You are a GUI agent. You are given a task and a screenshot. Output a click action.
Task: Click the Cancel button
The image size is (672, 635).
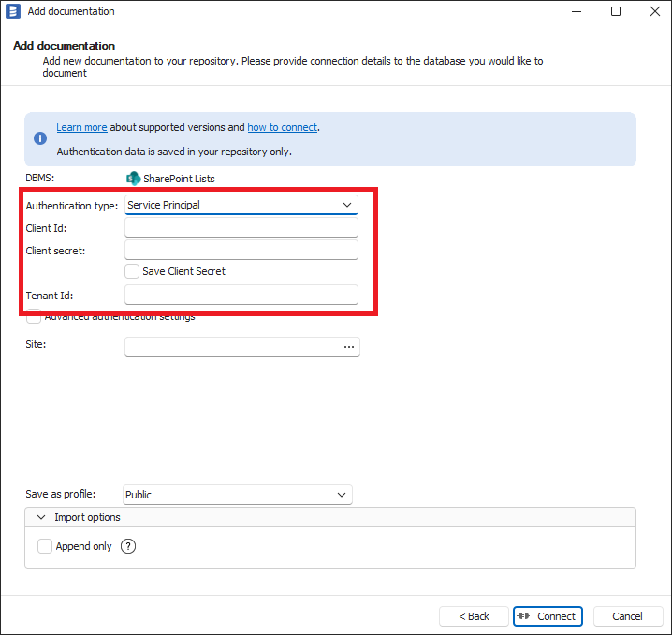(627, 616)
